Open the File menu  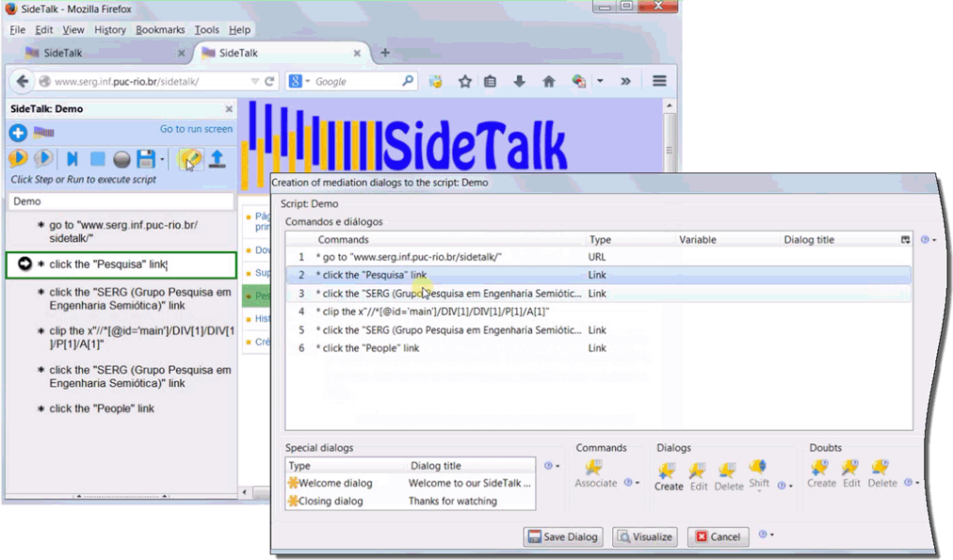pos(18,30)
